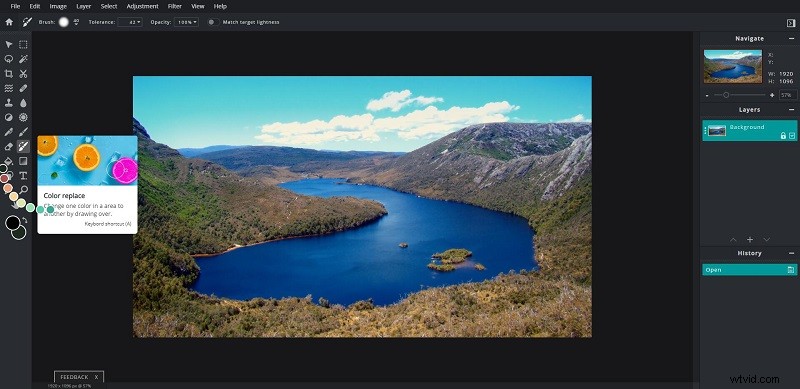
Task: Select the Blur droplet tool
Action: click(23, 103)
